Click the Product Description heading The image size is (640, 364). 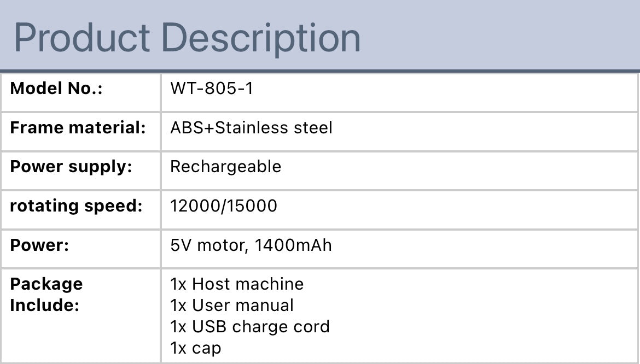click(187, 38)
